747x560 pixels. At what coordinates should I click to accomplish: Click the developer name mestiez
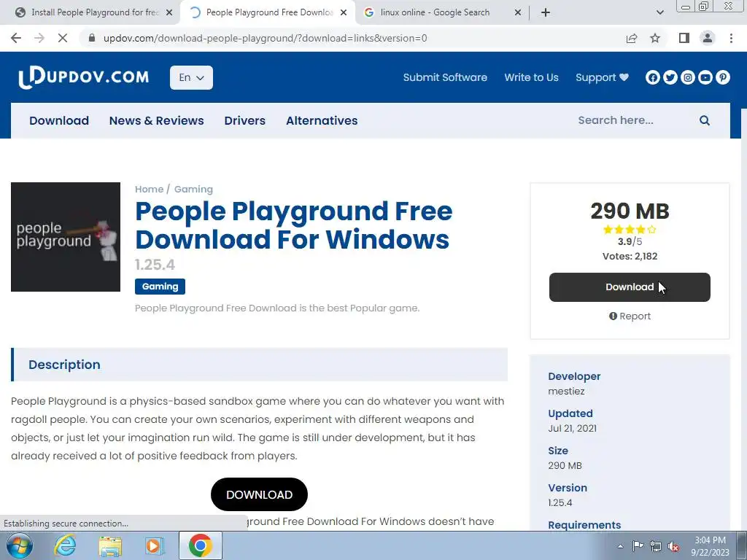click(566, 391)
